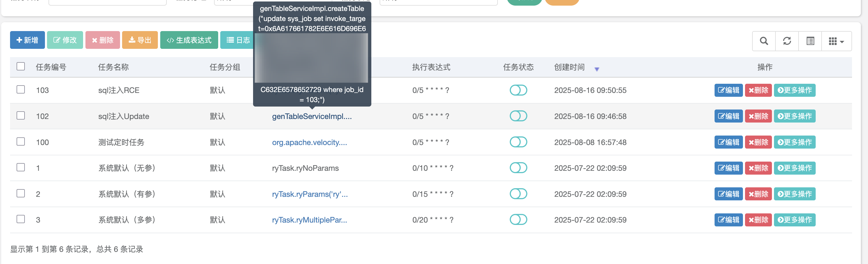Toggle the status switch for sql注入Update
Viewport: 868px width, 264px height.
pyautogui.click(x=518, y=116)
